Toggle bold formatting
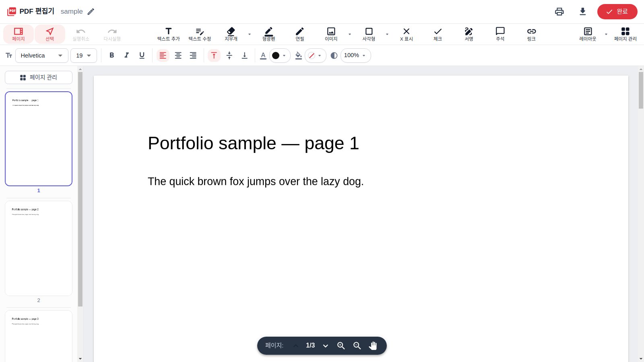The image size is (644, 362). click(112, 56)
